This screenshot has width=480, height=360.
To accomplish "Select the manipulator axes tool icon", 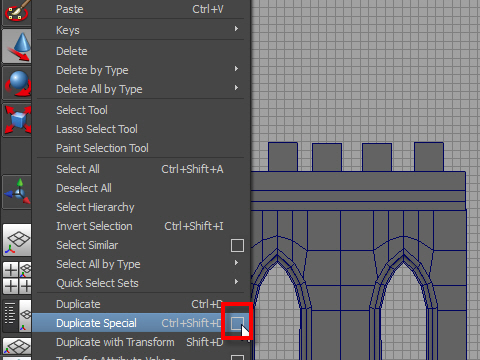I will 17,192.
